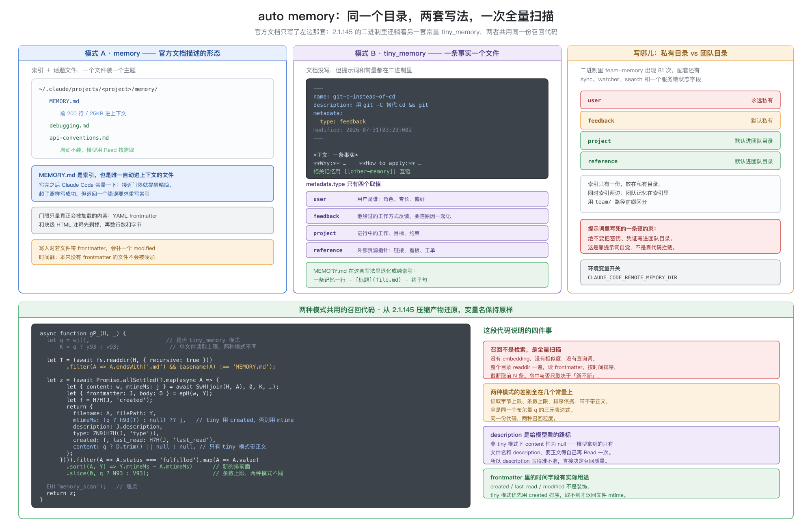The height and width of the screenshot is (531, 812).
Task: Click the green card "frontmatter 里的时间字段有实际用途"
Action: point(631,484)
